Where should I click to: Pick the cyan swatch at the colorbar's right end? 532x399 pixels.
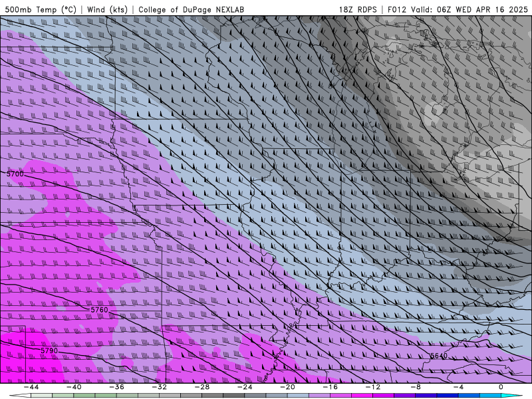[511, 396]
